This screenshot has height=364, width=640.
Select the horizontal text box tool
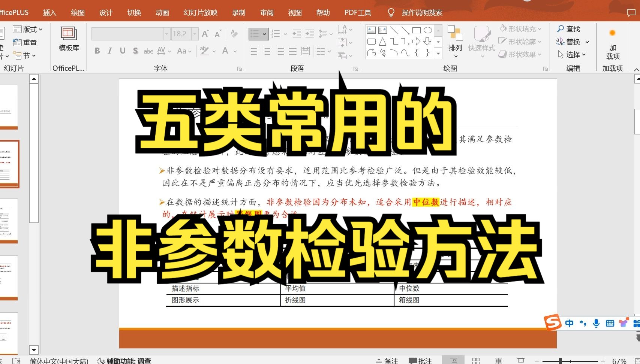coord(372,30)
